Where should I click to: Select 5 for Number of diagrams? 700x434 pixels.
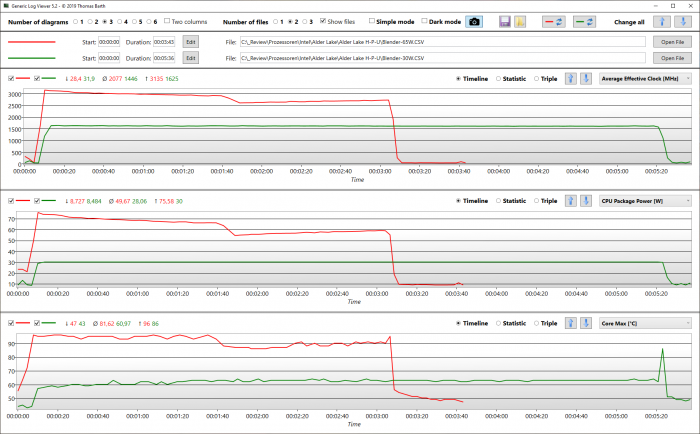tap(134, 21)
